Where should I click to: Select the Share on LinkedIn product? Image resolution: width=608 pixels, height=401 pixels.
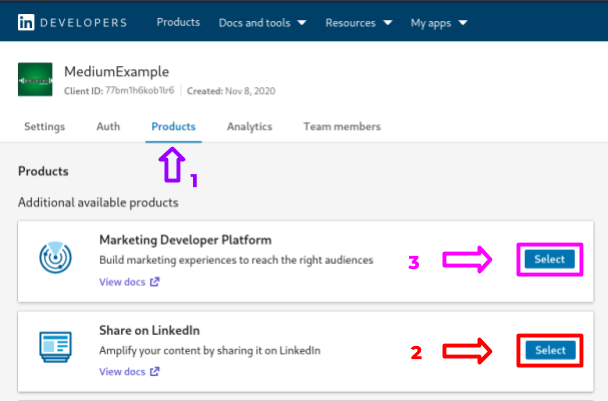549,350
